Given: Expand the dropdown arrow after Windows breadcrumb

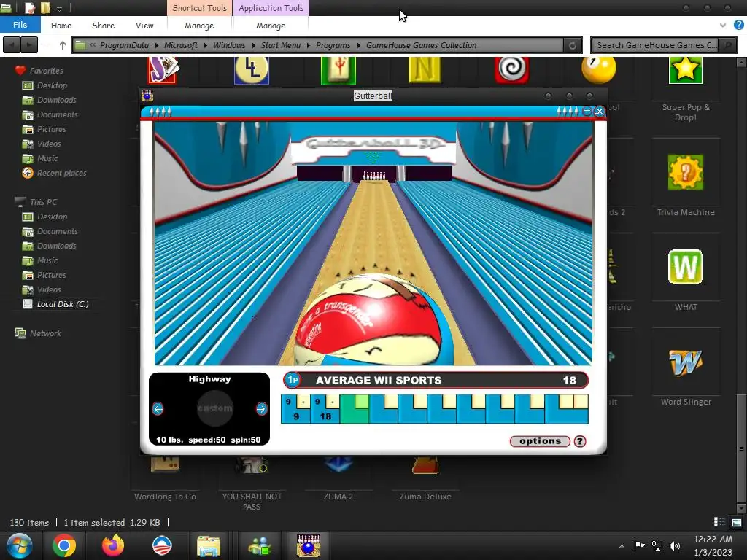Looking at the screenshot, I should pos(253,45).
